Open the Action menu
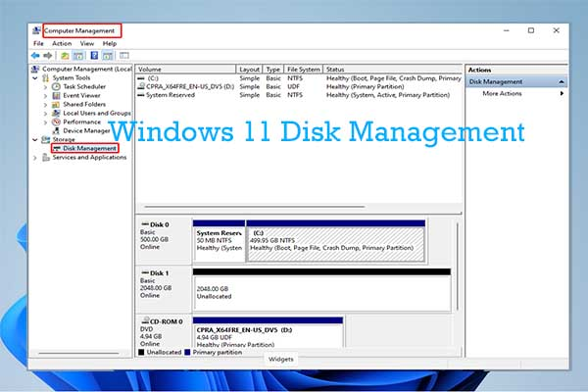The width and height of the screenshot is (588, 392). pyautogui.click(x=62, y=43)
